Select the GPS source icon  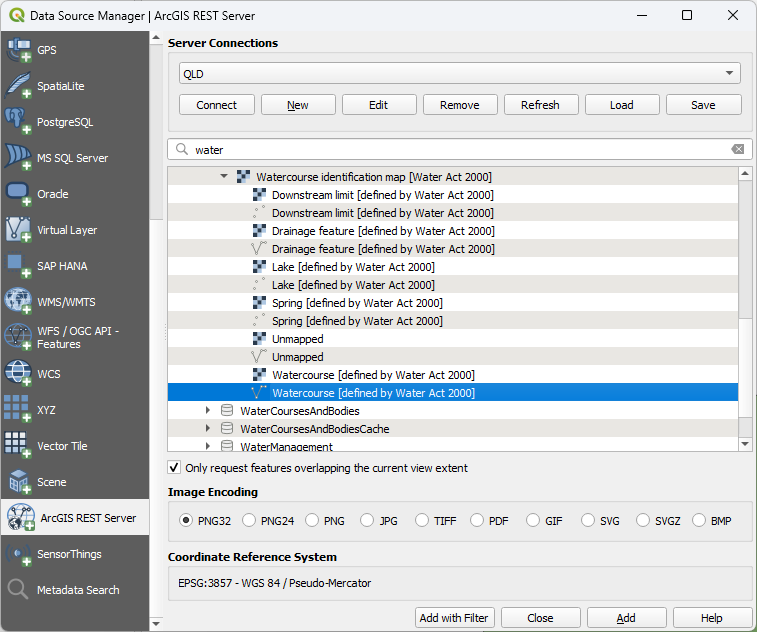click(19, 50)
